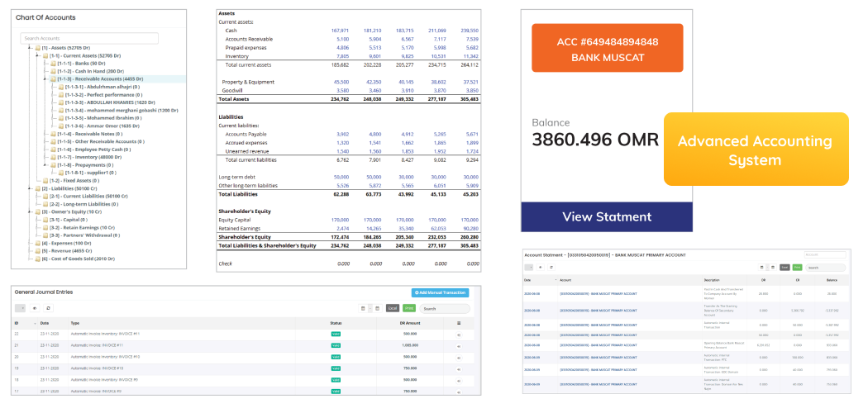Viewport: 868px width, 413px height.
Task: Open start date calendar in Account Statment
Action: click(x=761, y=267)
